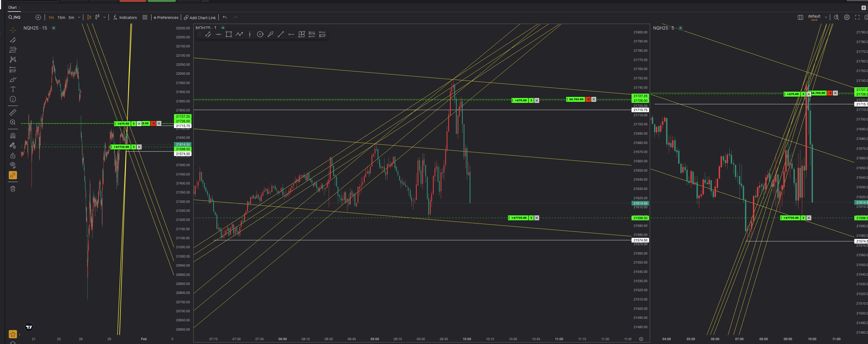
Task: Toggle magnet snap mode
Action: (13, 136)
